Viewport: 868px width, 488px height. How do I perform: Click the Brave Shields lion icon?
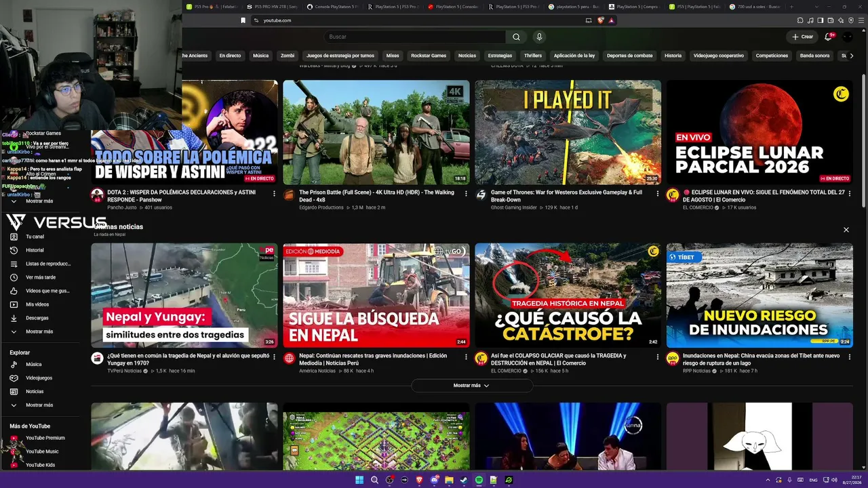600,20
